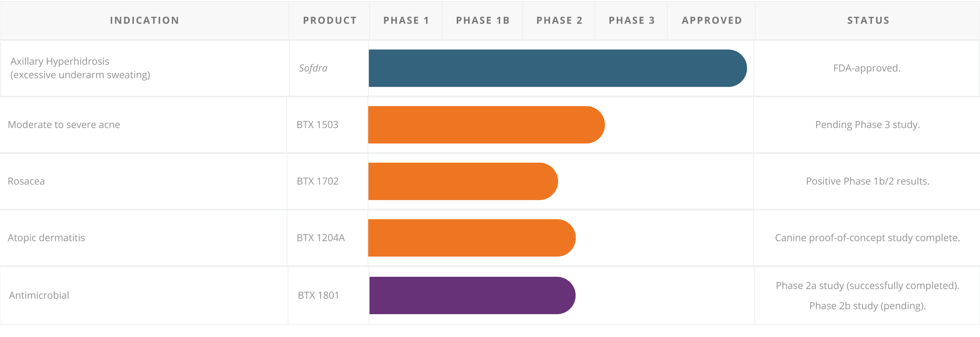980x337 pixels.
Task: Click the blue Sofdra progress bar
Action: pyautogui.click(x=557, y=68)
